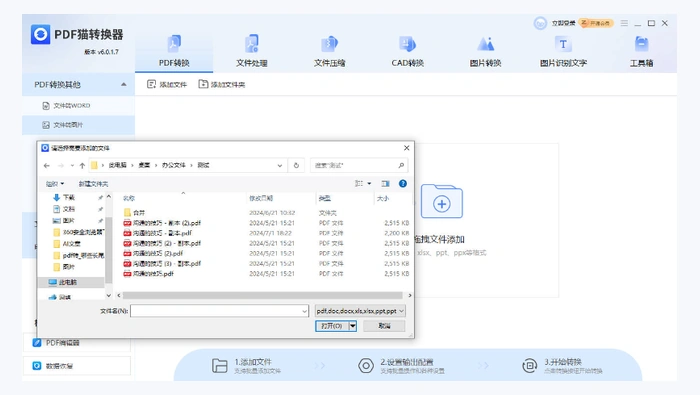This screenshot has width=700, height=395.
Task: Go forward in the file dialog
Action: click(x=61, y=166)
